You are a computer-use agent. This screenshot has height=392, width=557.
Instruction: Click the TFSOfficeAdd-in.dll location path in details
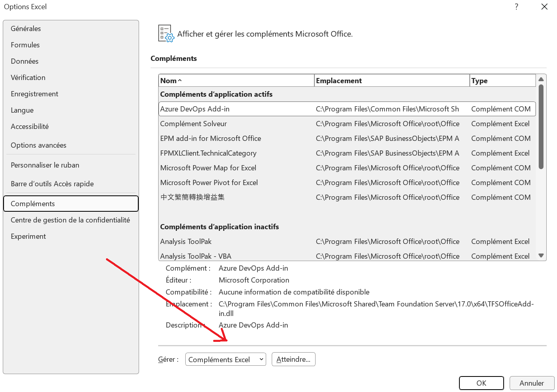(x=376, y=309)
